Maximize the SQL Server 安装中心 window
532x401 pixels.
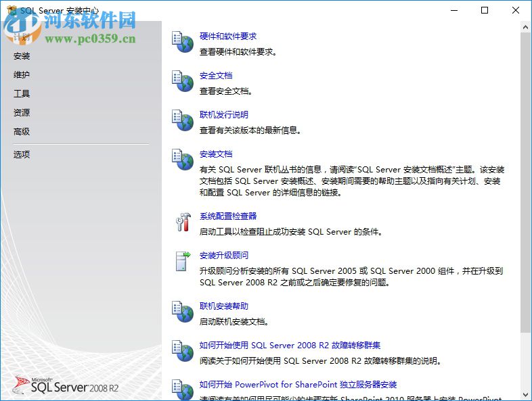[x=485, y=11]
